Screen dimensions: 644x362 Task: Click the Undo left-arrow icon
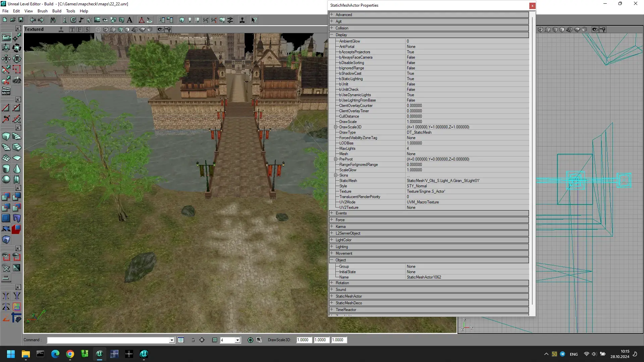pos(33,20)
